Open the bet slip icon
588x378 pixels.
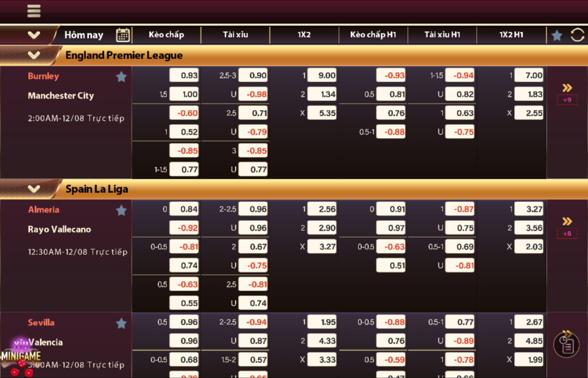tap(566, 345)
